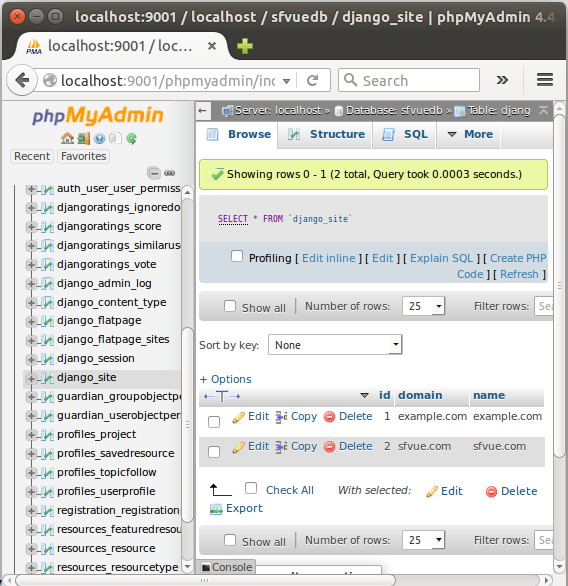Screen dimensions: 568x586
Task: Show more toolbar items chevron
Action: click(x=502, y=80)
